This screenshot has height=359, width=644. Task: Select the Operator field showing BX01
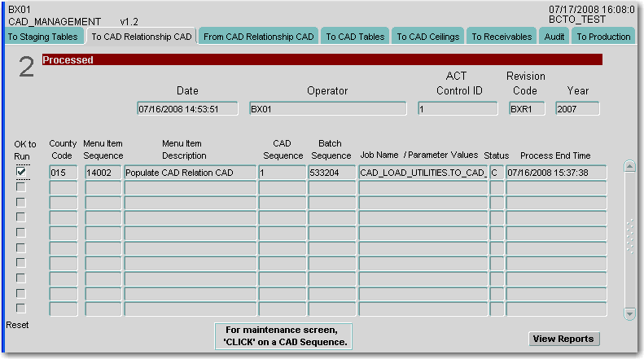[327, 108]
